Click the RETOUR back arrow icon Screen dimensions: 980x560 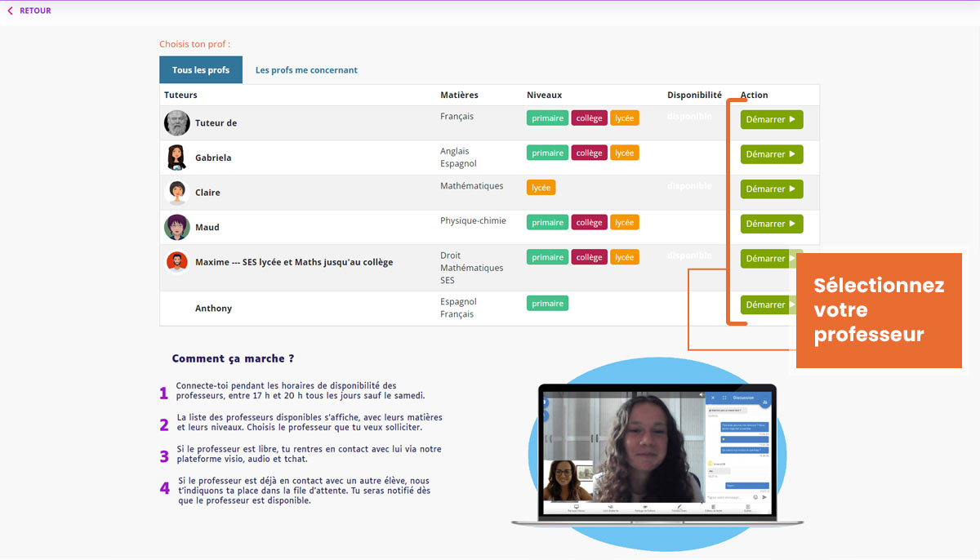(10, 11)
